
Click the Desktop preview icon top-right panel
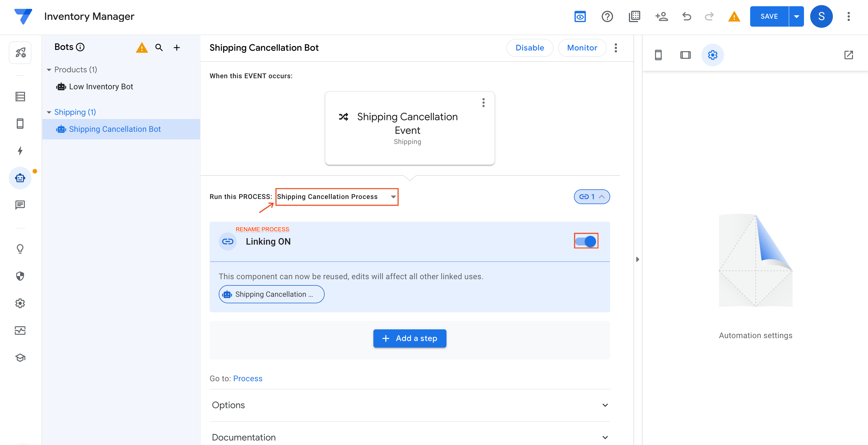[686, 54]
